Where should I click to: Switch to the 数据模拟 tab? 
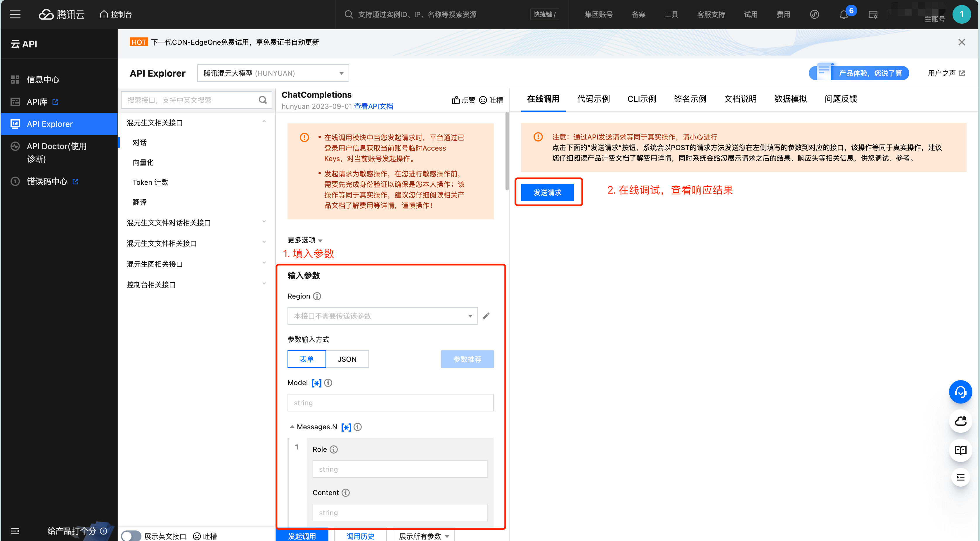tap(791, 99)
